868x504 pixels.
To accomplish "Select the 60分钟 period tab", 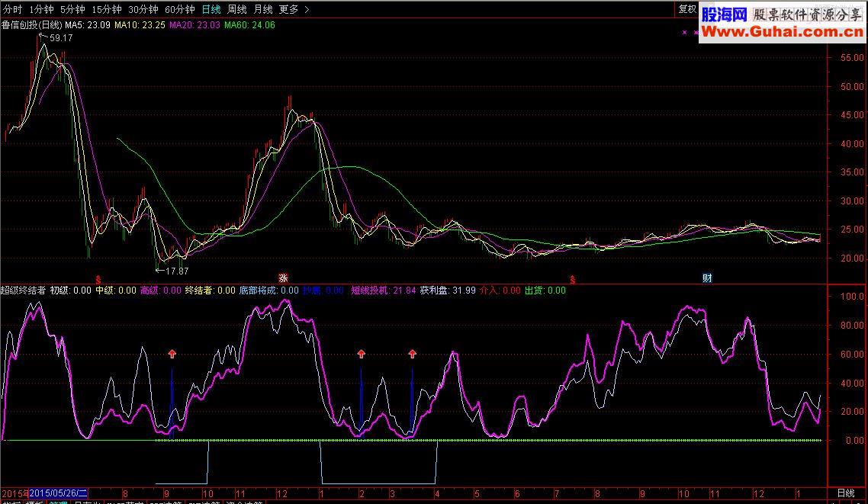I will tap(179, 9).
